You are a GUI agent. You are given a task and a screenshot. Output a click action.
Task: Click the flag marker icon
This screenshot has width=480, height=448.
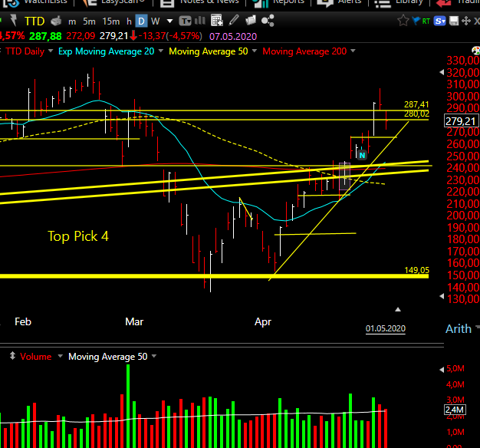click(x=416, y=21)
